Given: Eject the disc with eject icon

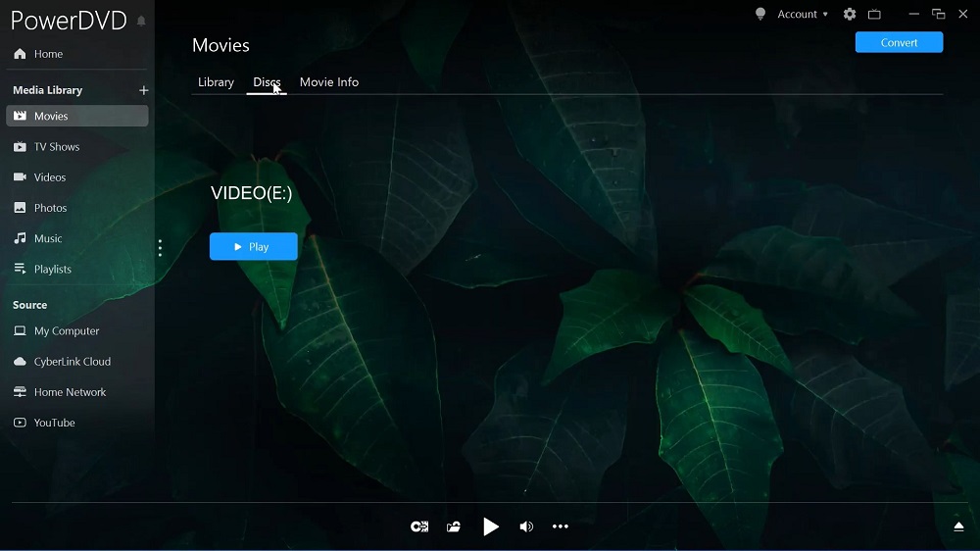Looking at the screenshot, I should 958,526.
